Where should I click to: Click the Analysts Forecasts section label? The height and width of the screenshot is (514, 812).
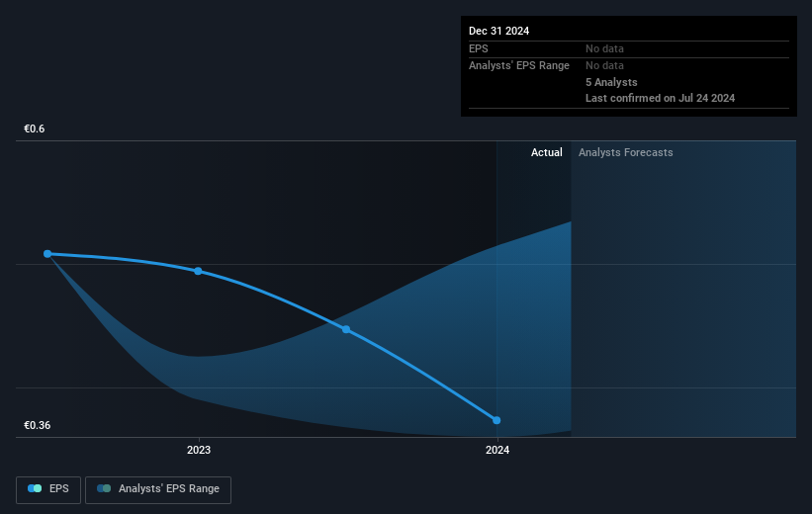point(626,152)
